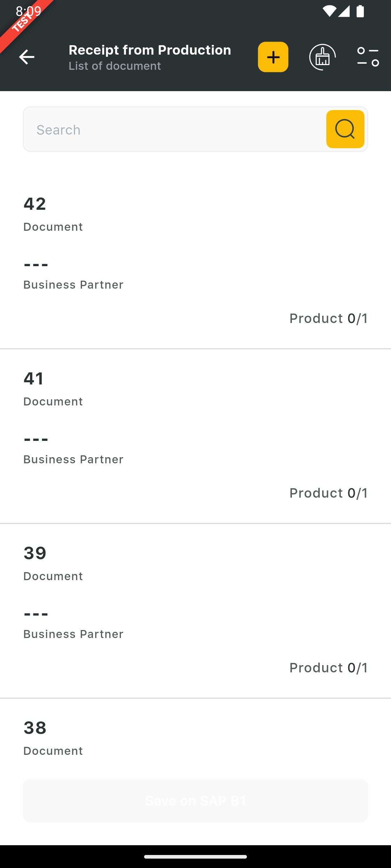Select Product 0/1 count of document 41
This screenshot has width=391, height=868.
coord(328,493)
